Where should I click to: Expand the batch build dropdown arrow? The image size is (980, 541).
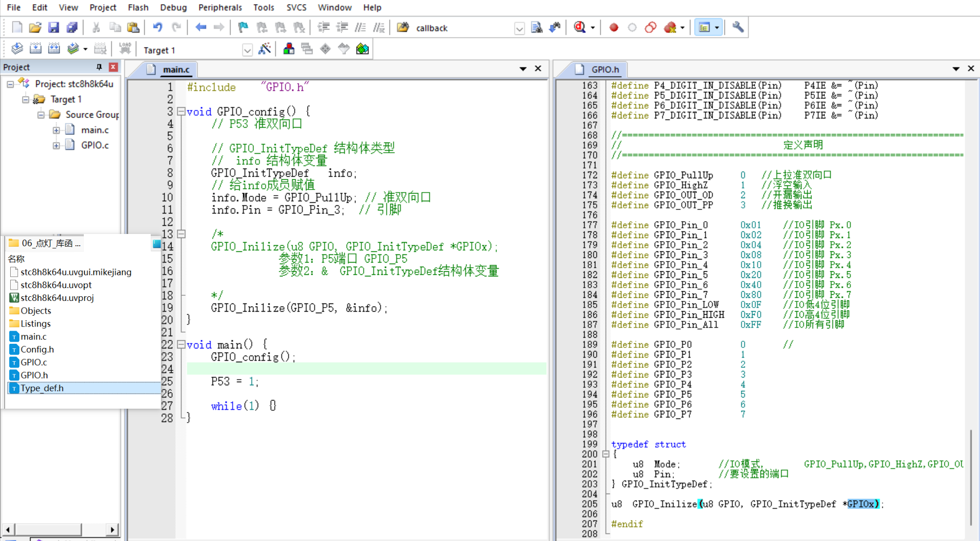85,50
